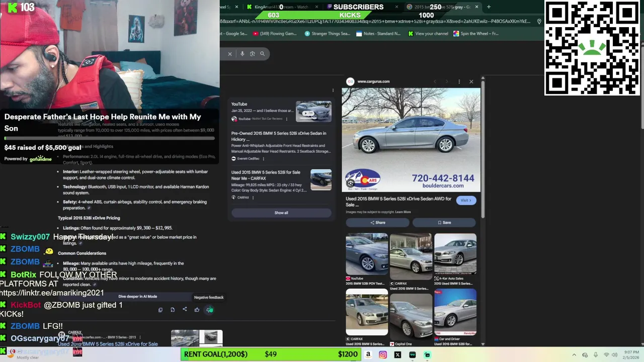Close the cargurus image preview panel
The height and width of the screenshot is (362, 644).
click(x=471, y=81)
